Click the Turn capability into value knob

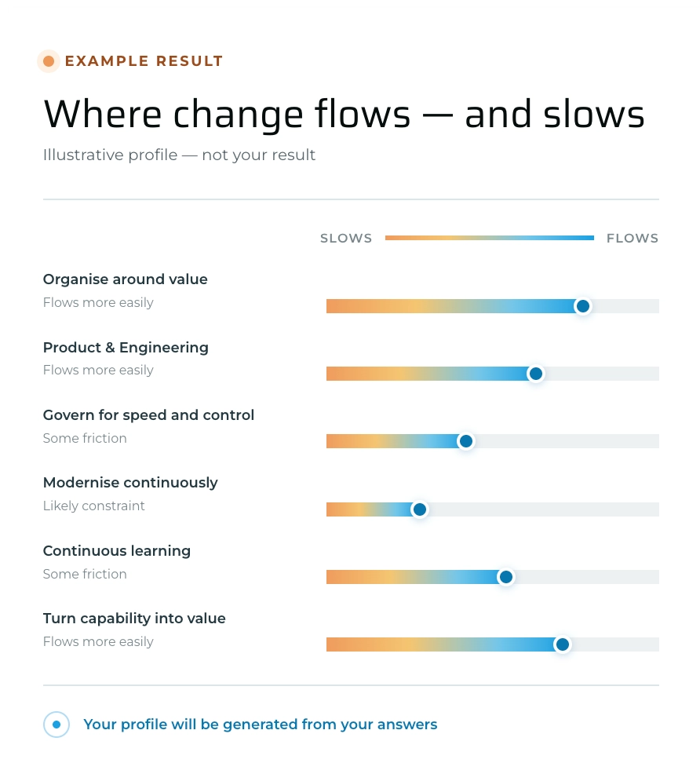563,644
